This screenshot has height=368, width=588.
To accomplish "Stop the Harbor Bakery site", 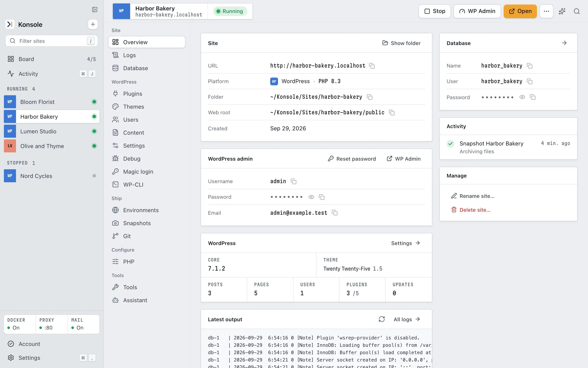I will (435, 11).
